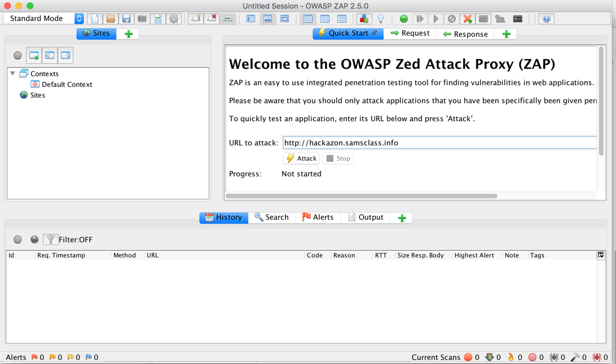Image resolution: width=616 pixels, height=364 pixels.
Task: Click the Add custom break red cross icon
Action: tap(468, 19)
